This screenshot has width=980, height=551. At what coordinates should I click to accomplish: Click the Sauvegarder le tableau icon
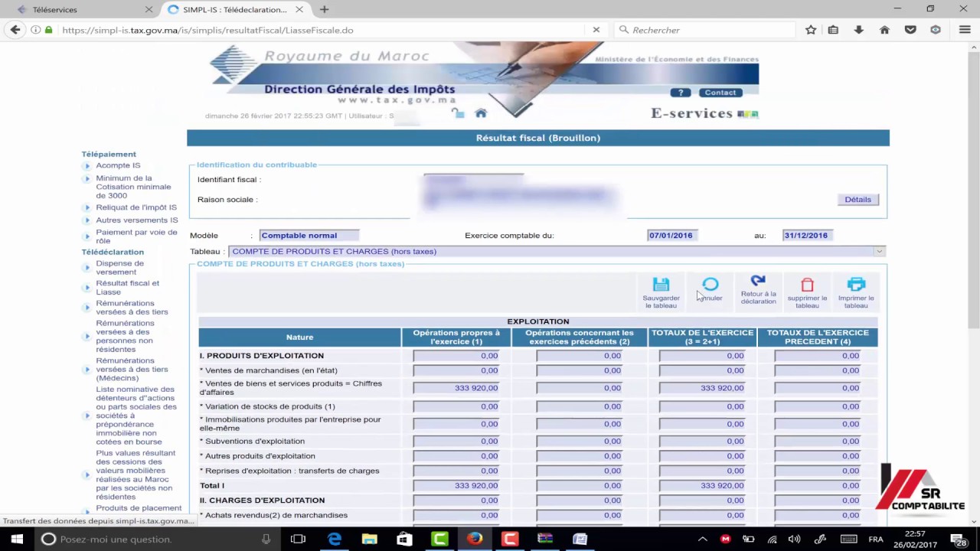point(661,285)
